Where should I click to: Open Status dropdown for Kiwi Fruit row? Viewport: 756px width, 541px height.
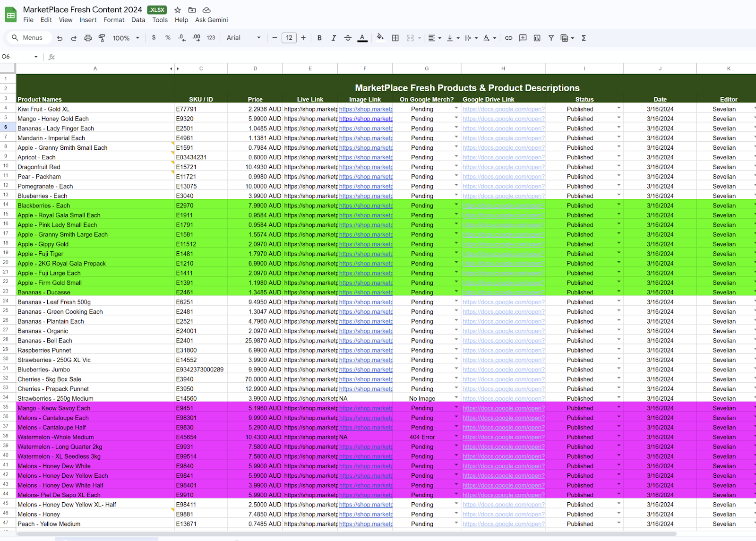pyautogui.click(x=619, y=108)
